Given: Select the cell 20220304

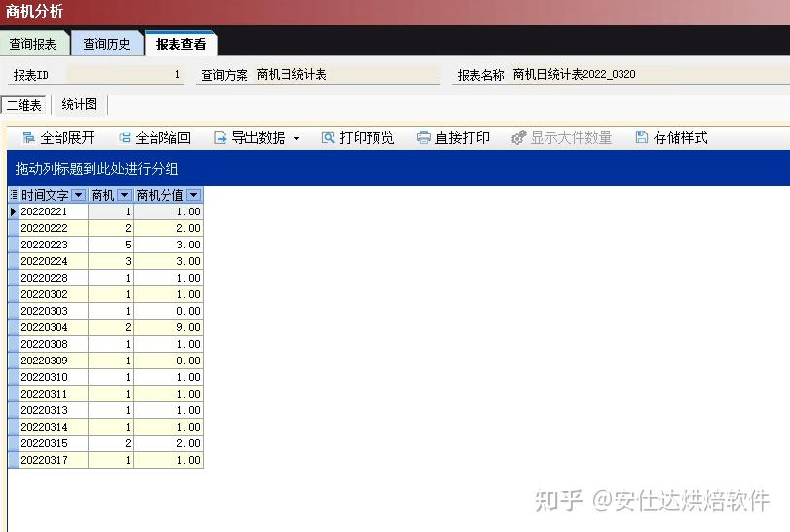Looking at the screenshot, I should tap(54, 327).
